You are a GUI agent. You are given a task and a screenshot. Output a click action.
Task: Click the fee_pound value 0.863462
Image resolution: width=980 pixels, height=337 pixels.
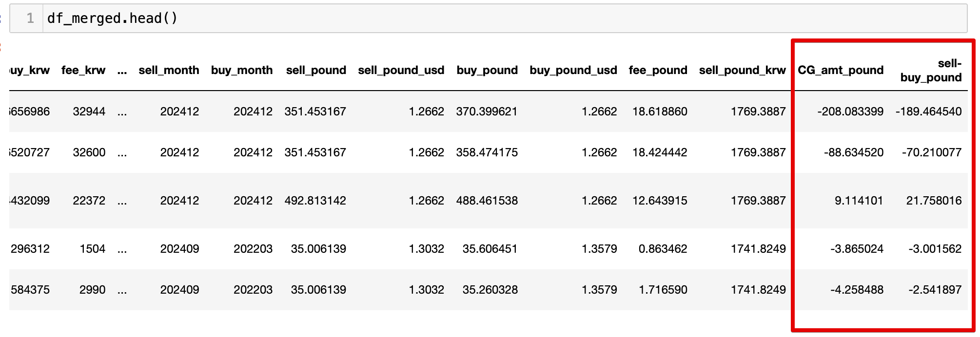tap(663, 249)
